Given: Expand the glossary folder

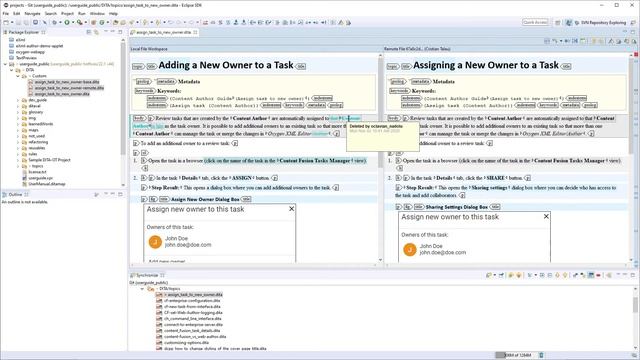Looking at the screenshot, I should tap(18, 112).
